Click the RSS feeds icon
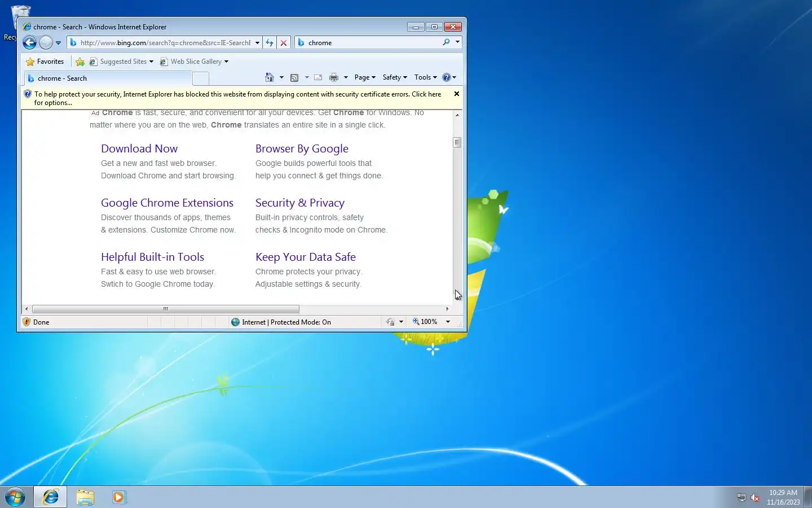Image resolution: width=812 pixels, height=508 pixels. [x=294, y=77]
